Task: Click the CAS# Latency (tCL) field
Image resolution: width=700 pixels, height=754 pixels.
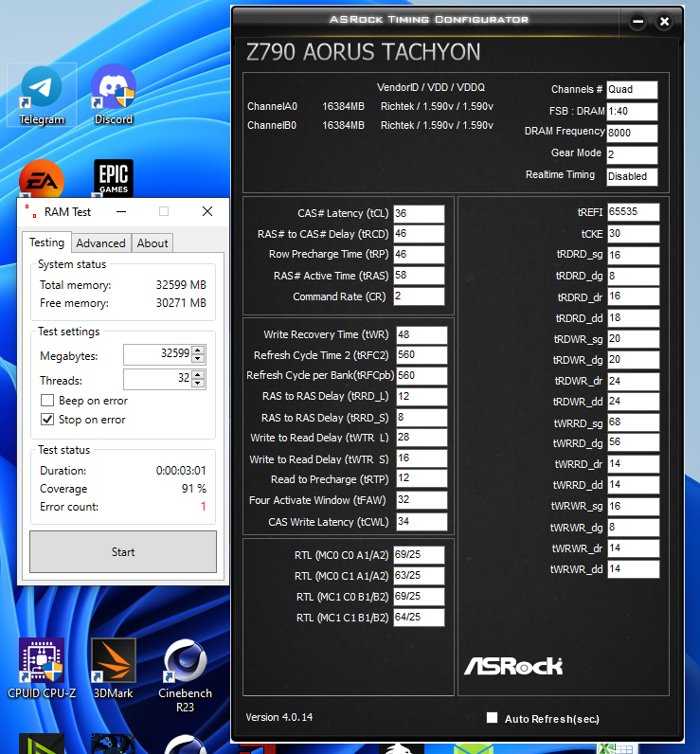Action: point(419,213)
